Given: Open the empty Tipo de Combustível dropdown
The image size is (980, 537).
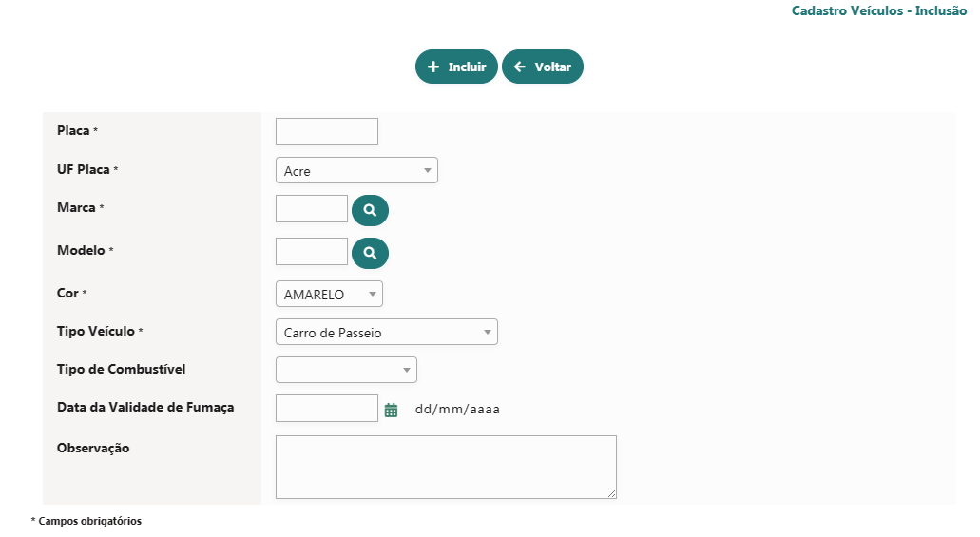Looking at the screenshot, I should [346, 370].
